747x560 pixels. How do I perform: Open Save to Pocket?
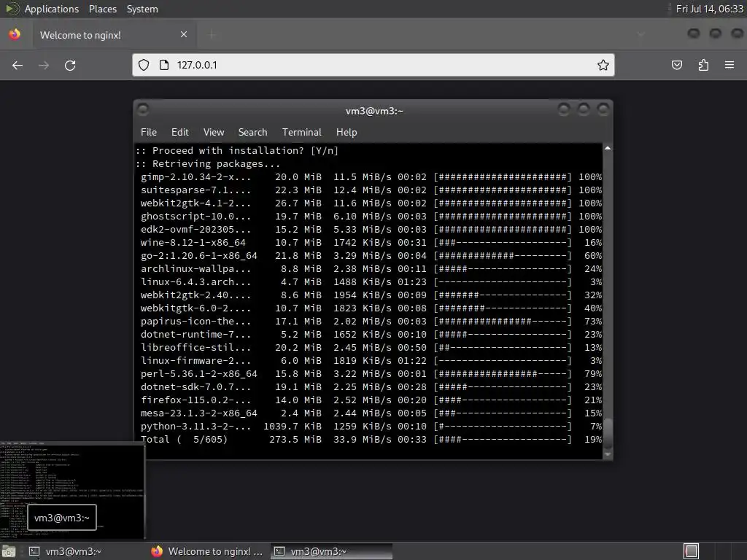click(677, 65)
